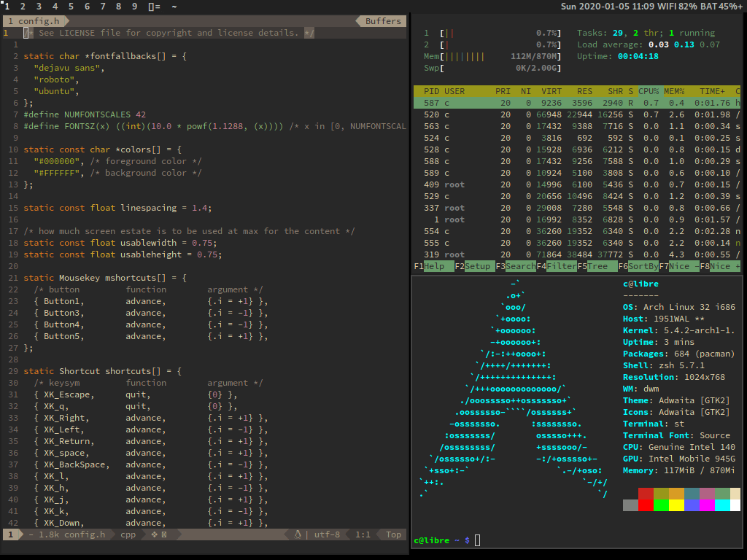Sort htop by CPU% column header
The height and width of the screenshot is (560, 747).
click(x=649, y=91)
